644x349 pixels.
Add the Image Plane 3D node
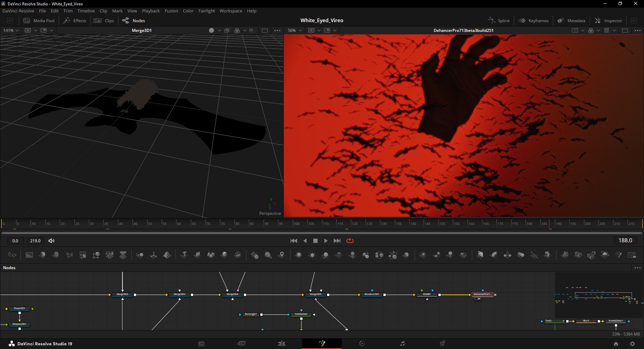(x=197, y=255)
